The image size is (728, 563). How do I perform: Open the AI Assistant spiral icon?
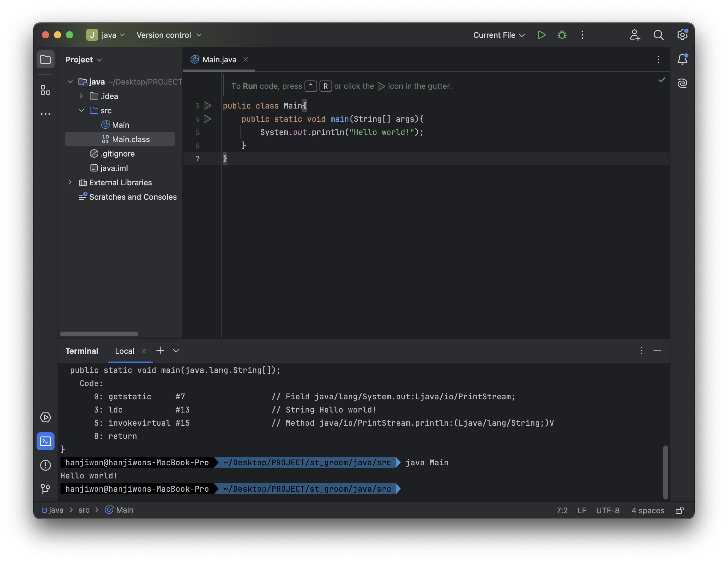tap(682, 83)
